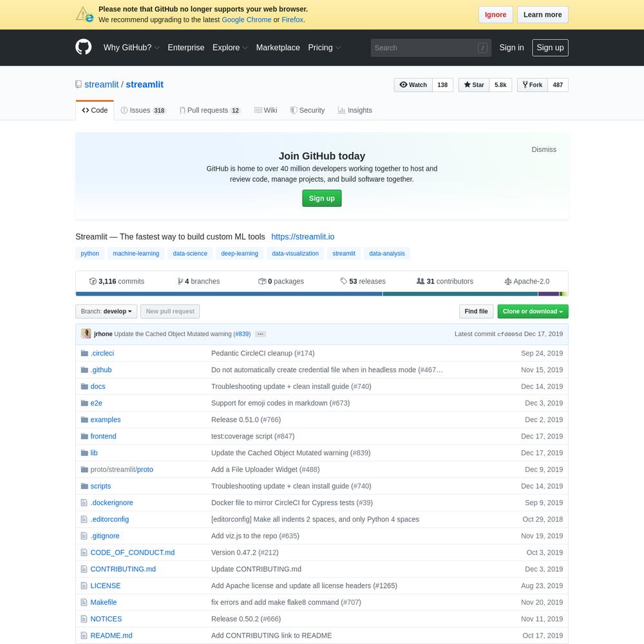Click the .gitignore file icon
Screen dimensions: 644x644
(84, 536)
